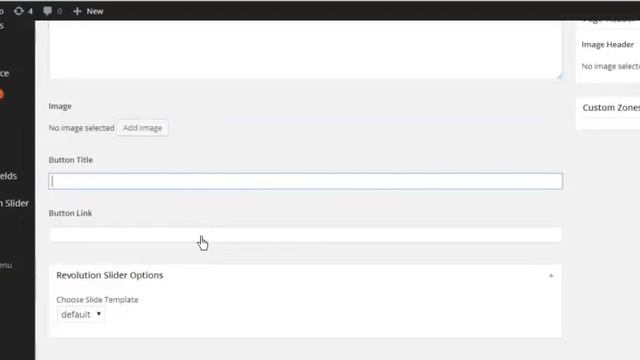Click the updates icon showing 4

coord(23,11)
